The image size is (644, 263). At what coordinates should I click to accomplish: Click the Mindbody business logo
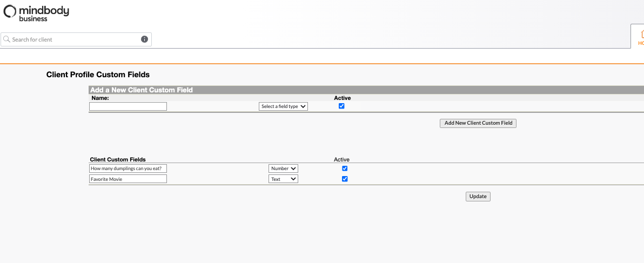36,13
